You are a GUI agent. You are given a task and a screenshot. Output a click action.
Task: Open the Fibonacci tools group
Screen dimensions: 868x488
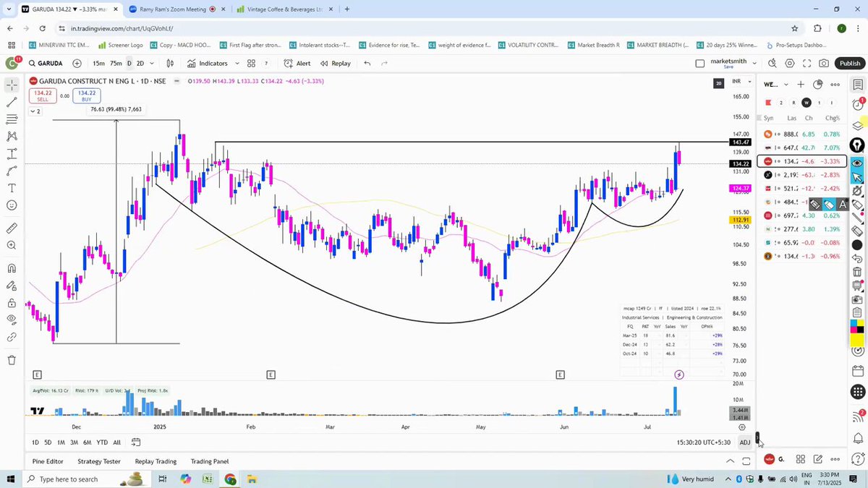[x=12, y=119]
